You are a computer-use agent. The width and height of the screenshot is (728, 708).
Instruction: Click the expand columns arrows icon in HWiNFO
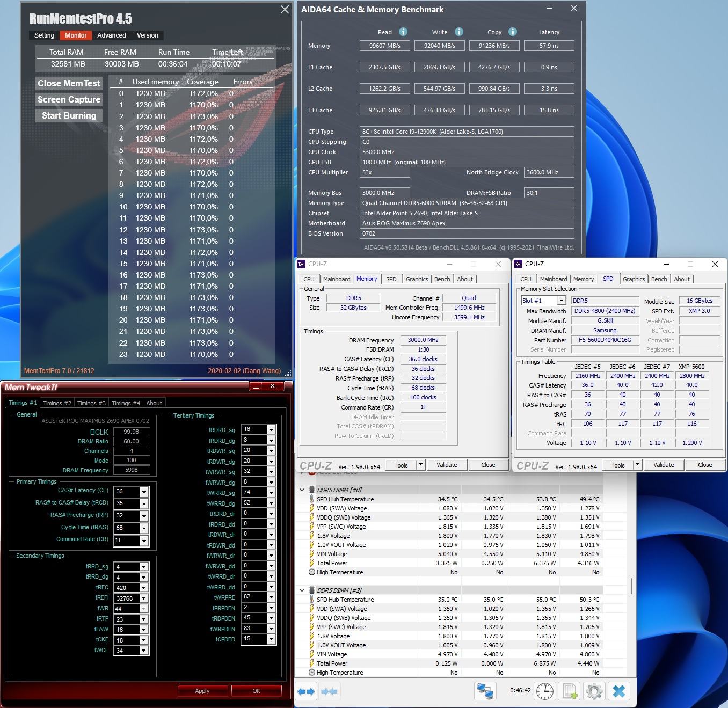click(306, 691)
